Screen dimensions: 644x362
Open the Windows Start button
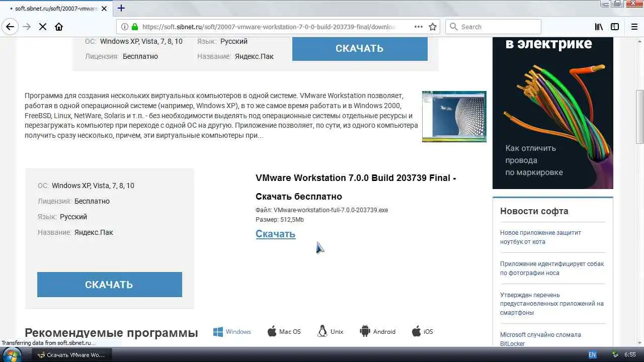12,354
